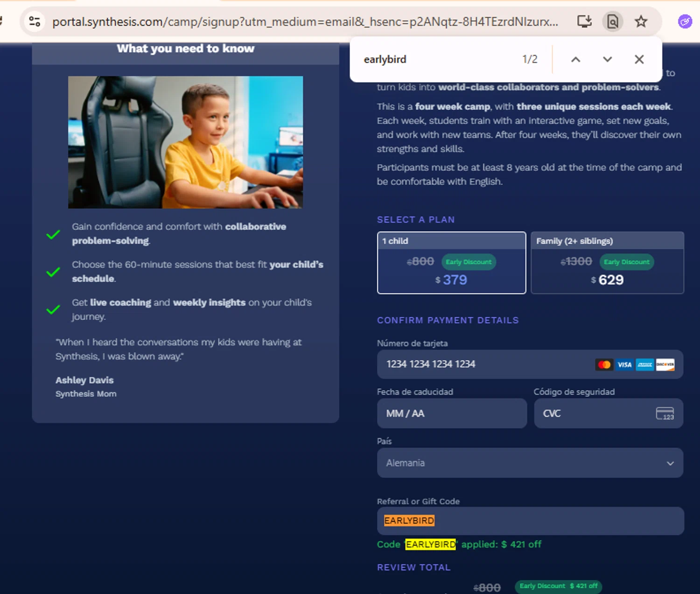Screen dimensions: 700x594
Task: Click the Discover card logo
Action: tap(665, 364)
